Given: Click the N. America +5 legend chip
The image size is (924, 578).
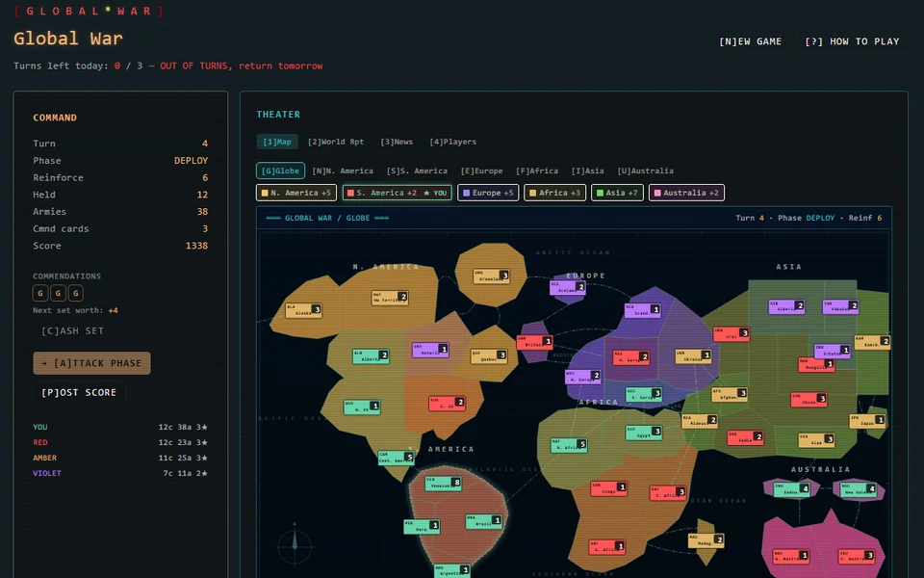Looking at the screenshot, I should click(x=296, y=193).
